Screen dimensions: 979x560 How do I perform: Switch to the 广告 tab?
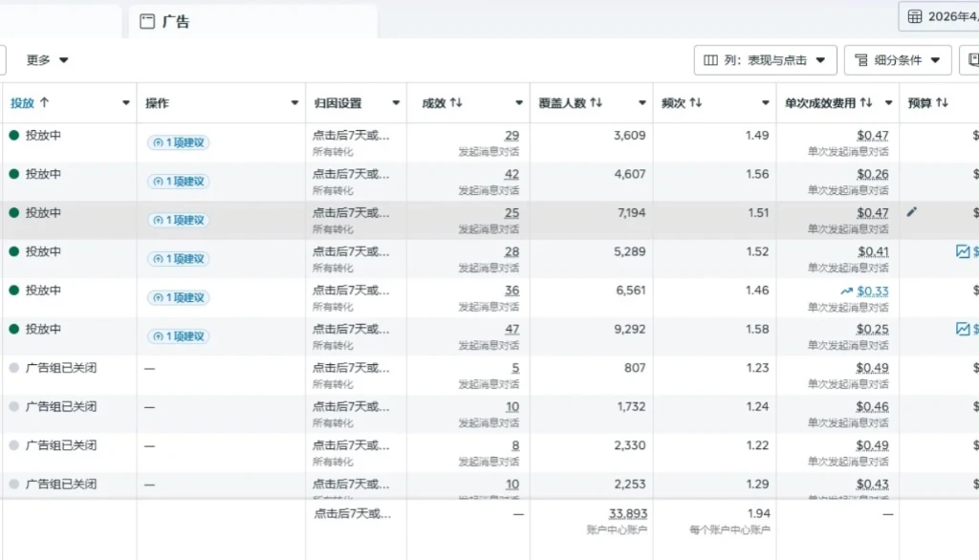(x=252, y=22)
